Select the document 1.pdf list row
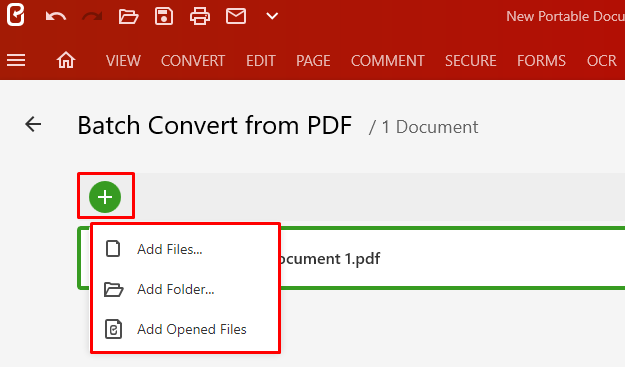The width and height of the screenshot is (625, 367). (352, 258)
